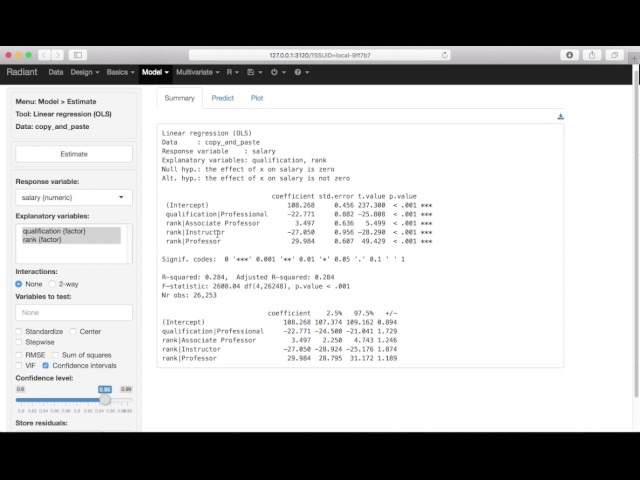Adjust the Confidence level slider handle
The width and height of the screenshot is (640, 480).
click(x=105, y=400)
